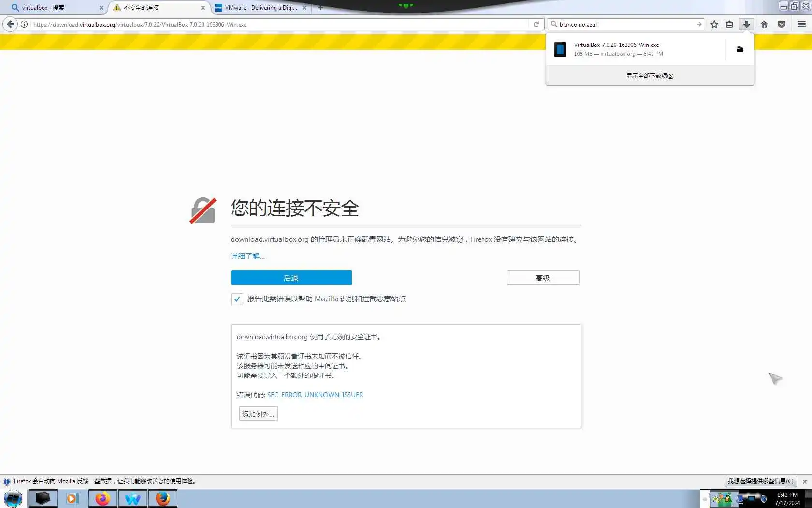The height and width of the screenshot is (508, 812).
Task: Select the '不安全的连接' tab
Action: (159, 8)
